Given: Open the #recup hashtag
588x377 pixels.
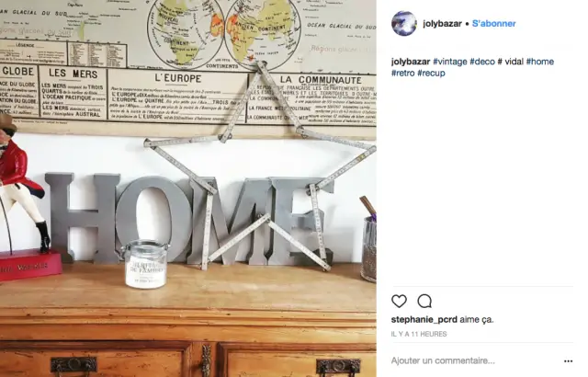Looking at the screenshot, I should click(431, 73).
